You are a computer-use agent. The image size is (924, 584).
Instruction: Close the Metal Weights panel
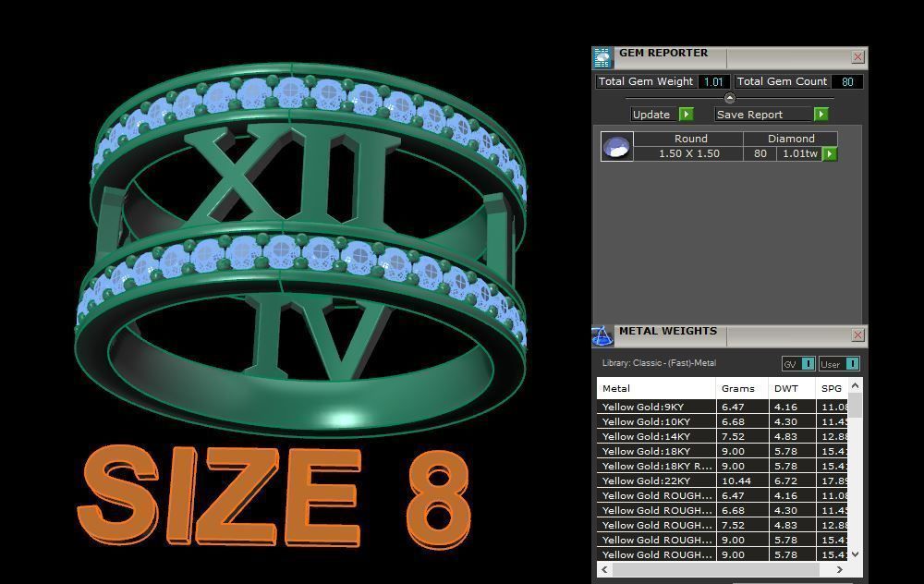(x=858, y=335)
